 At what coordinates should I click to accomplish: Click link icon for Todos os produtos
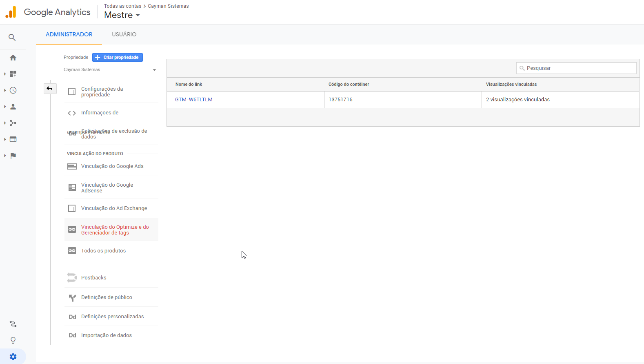pos(72,251)
